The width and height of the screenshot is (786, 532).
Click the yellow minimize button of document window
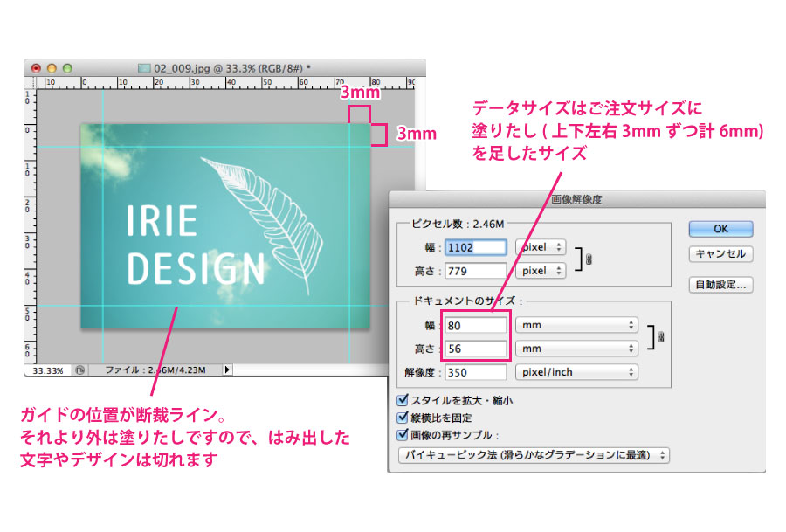tap(52, 67)
